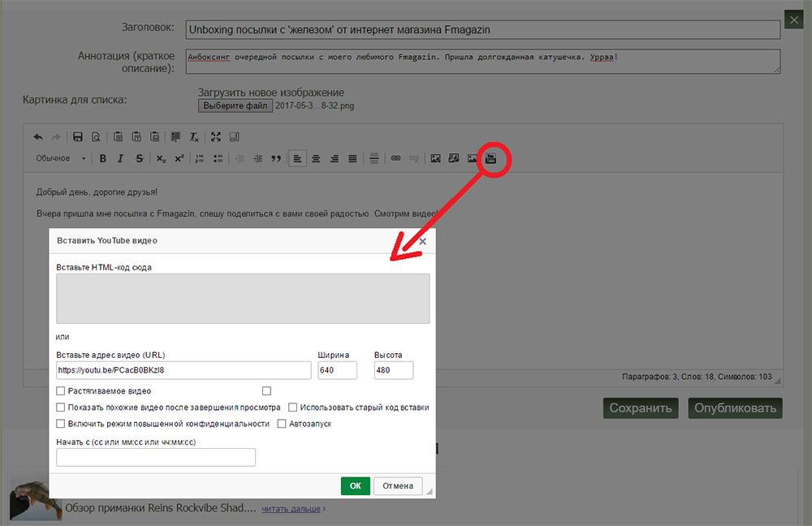Click the 'Отмена' button in dialog
This screenshot has width=812, height=526.
pyautogui.click(x=398, y=485)
